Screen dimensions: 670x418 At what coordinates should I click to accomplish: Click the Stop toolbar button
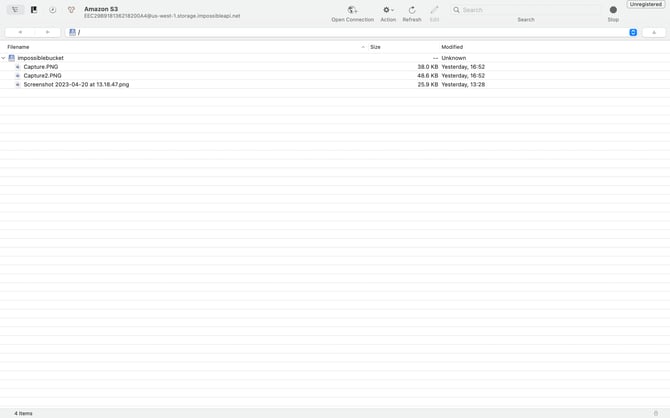(x=613, y=10)
